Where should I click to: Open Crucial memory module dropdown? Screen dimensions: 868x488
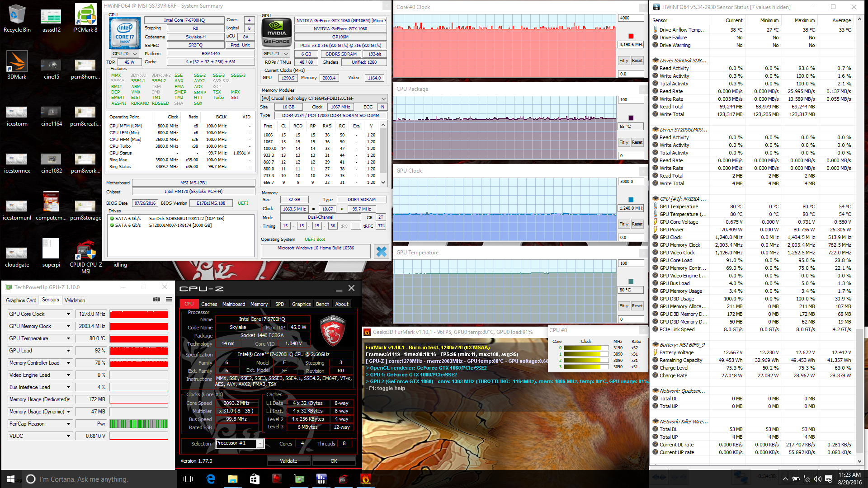324,99
